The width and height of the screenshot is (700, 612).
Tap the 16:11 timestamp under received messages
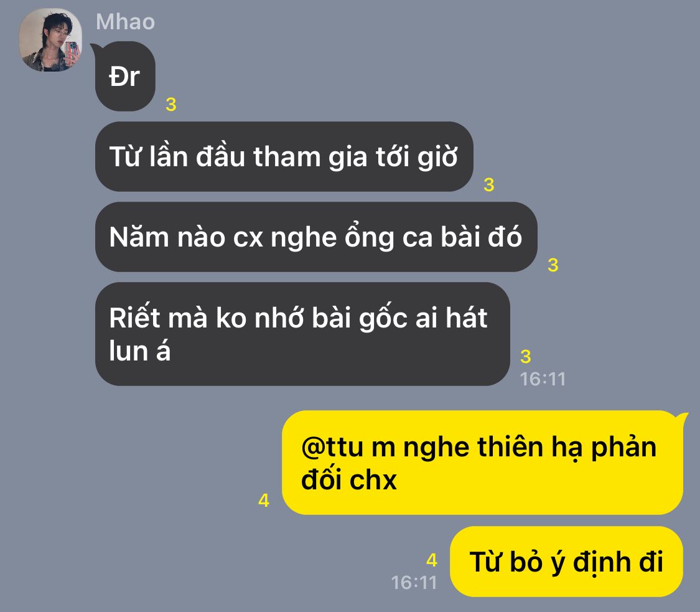(x=543, y=379)
